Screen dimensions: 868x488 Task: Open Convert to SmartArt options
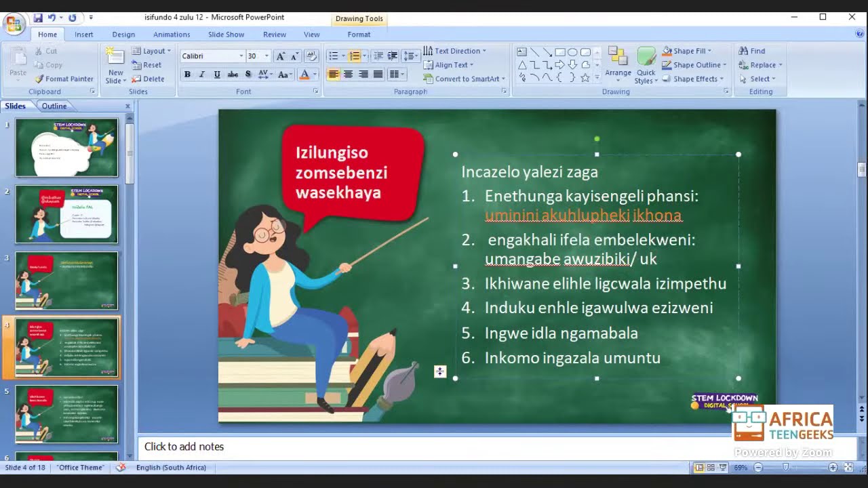tap(465, 79)
